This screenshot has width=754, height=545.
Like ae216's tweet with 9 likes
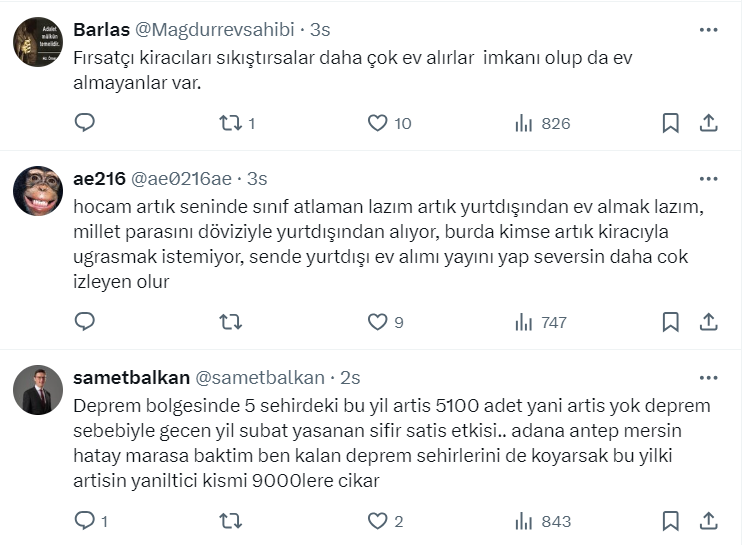pos(377,322)
